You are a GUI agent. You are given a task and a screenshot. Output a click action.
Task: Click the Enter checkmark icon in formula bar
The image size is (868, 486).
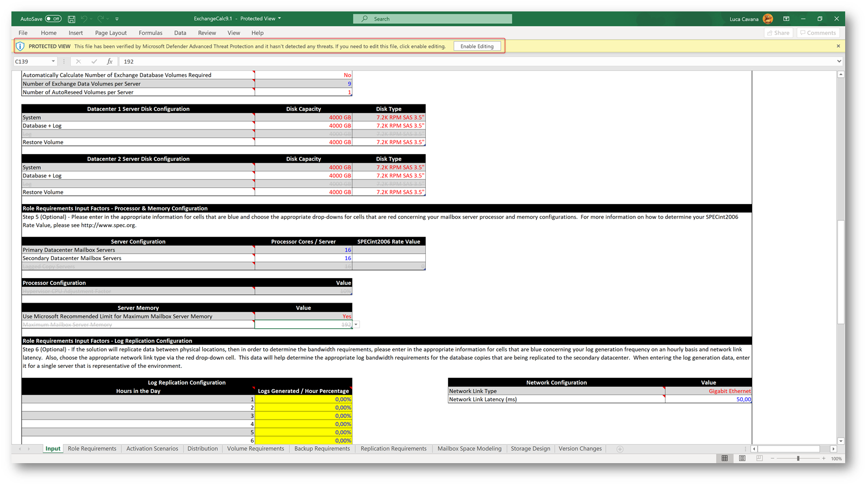(x=94, y=61)
